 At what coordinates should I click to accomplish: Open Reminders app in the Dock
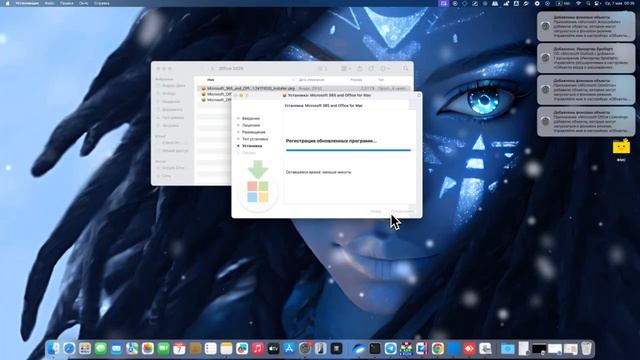point(211,349)
